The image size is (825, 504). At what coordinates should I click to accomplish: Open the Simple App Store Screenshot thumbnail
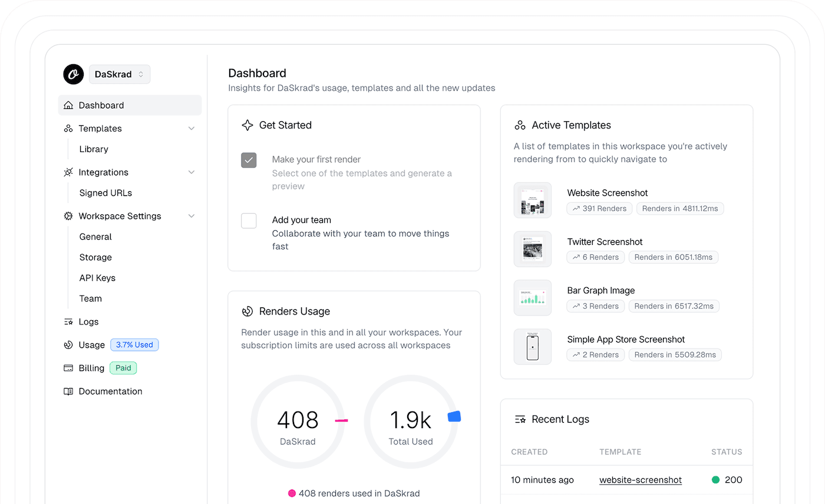533,347
